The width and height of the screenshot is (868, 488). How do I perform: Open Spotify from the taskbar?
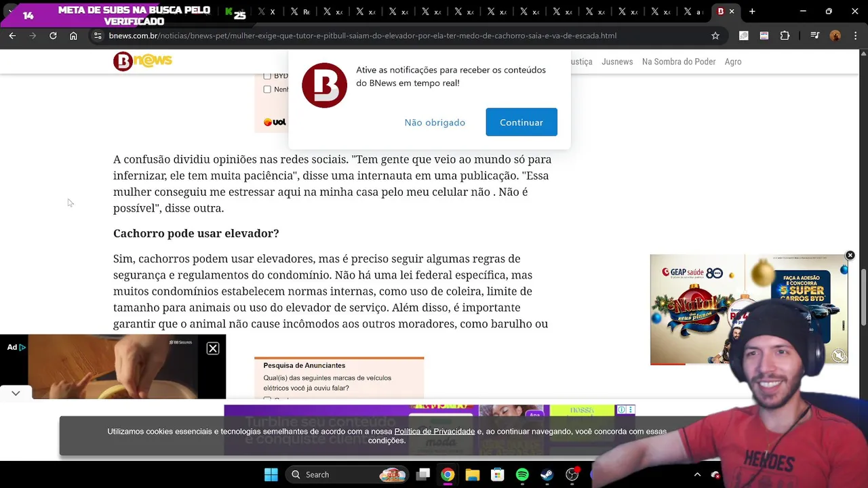(522, 474)
